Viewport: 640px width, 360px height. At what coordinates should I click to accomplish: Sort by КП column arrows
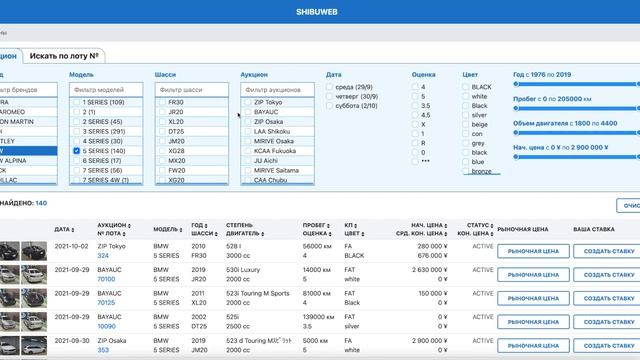355,226
